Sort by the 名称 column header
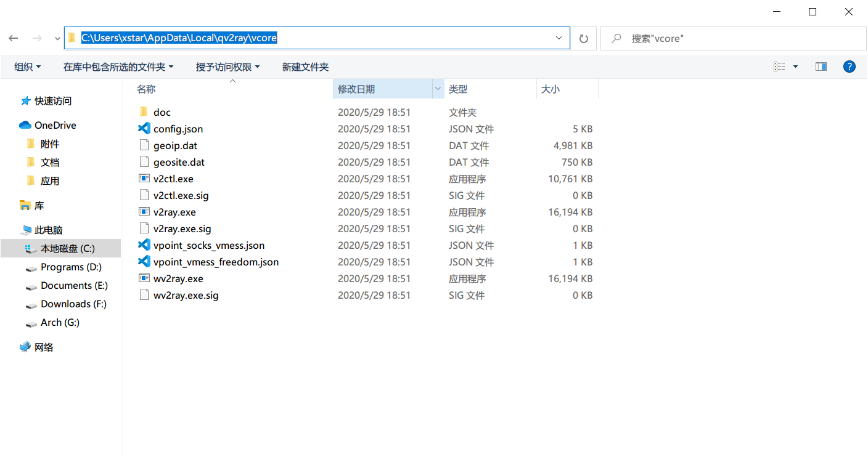Screen dimensions: 868x457 233,89
